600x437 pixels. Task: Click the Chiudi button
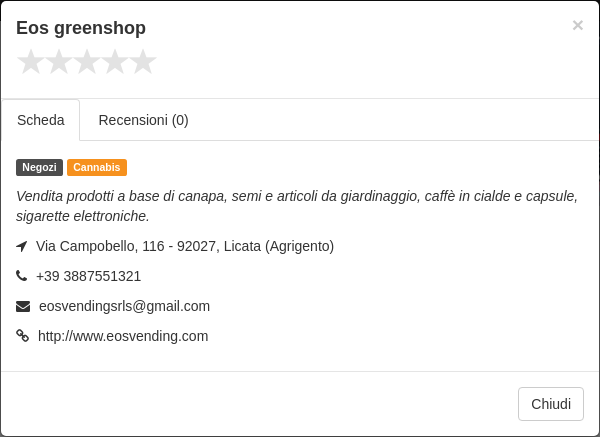click(x=551, y=404)
